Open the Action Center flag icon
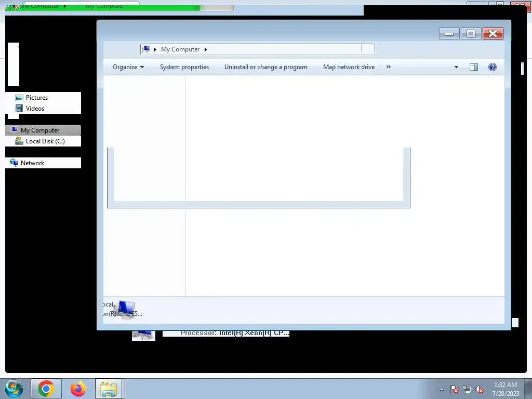 pos(455,389)
